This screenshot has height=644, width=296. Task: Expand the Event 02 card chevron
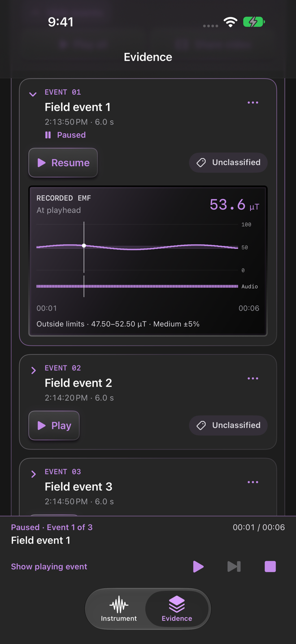(x=33, y=371)
